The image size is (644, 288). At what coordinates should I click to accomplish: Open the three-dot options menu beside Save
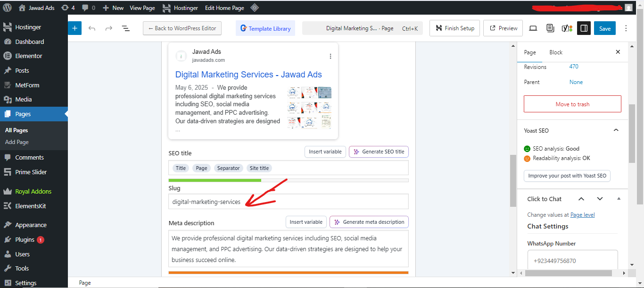pyautogui.click(x=626, y=28)
